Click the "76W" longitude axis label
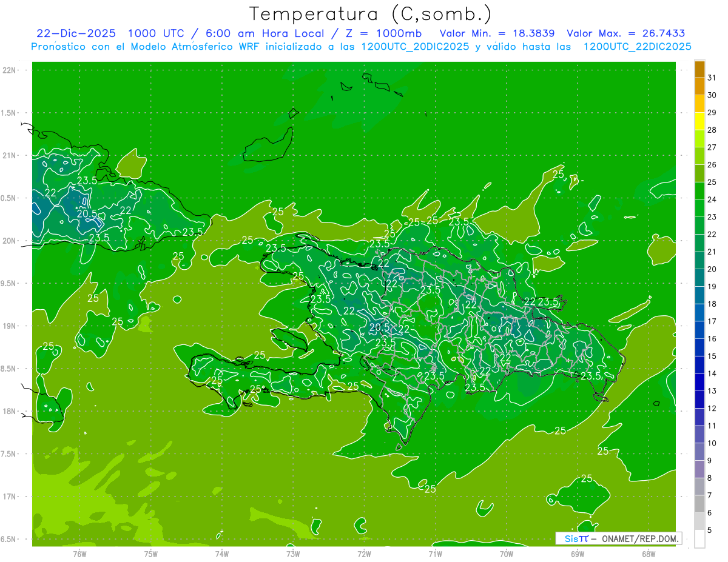728x562 pixels. coord(79,554)
